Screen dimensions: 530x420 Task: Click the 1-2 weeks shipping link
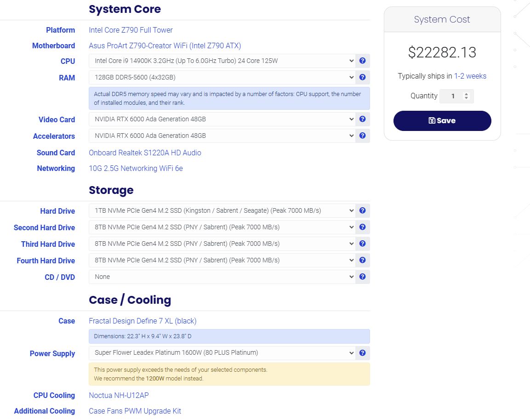(x=470, y=76)
